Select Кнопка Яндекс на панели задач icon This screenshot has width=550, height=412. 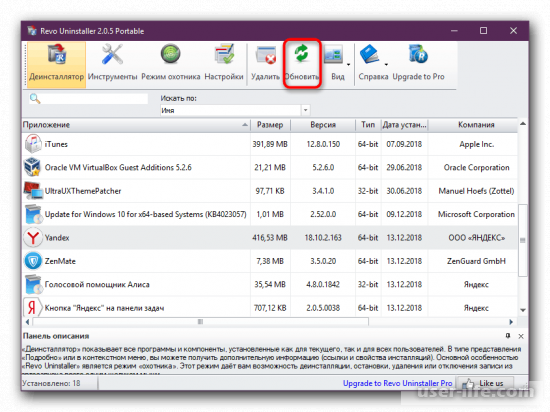point(33,308)
